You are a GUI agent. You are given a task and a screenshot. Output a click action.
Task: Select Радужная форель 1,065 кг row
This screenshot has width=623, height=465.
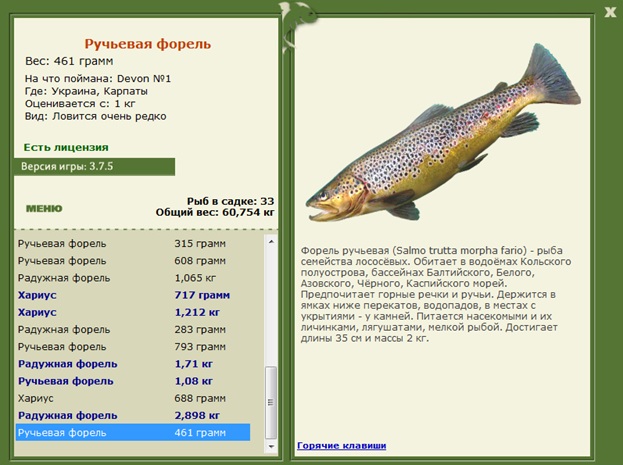133,278
